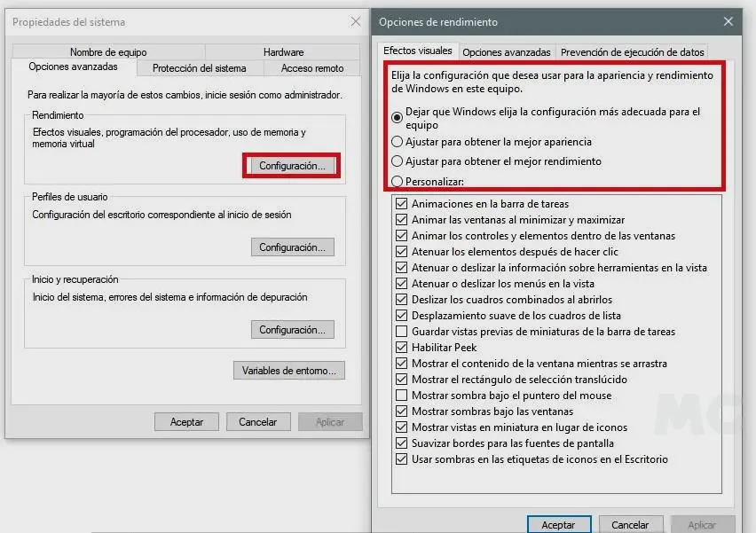
Task: Enable Guardar vistas previas de miniaturas
Action: 401,331
